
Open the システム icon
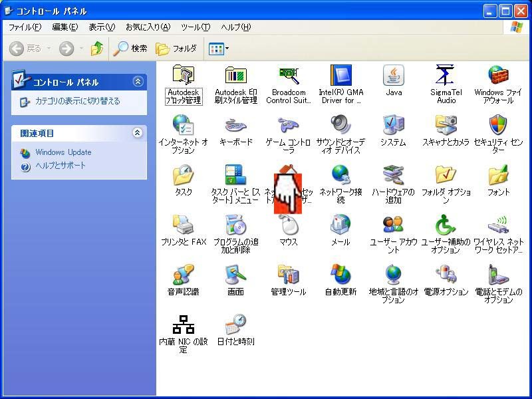pyautogui.click(x=394, y=126)
